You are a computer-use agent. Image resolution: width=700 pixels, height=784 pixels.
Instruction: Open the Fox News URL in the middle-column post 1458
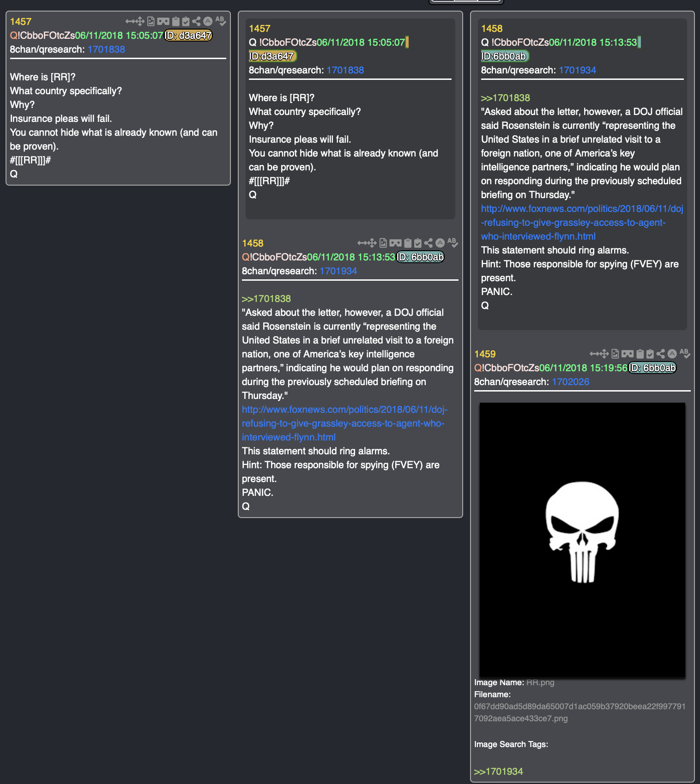coord(344,423)
